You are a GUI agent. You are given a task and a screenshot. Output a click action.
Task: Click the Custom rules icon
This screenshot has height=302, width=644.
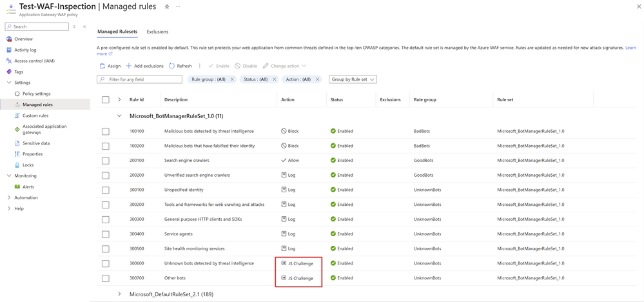click(x=17, y=116)
